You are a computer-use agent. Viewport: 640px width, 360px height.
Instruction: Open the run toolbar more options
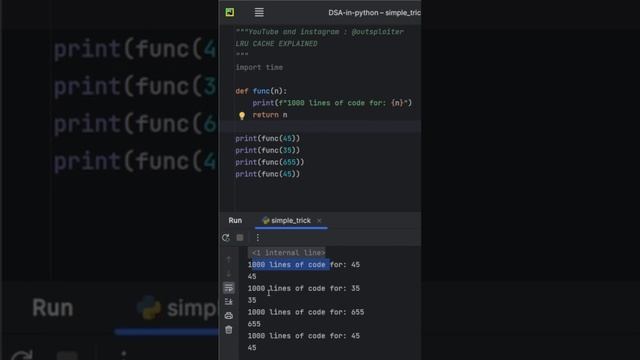coord(258,238)
